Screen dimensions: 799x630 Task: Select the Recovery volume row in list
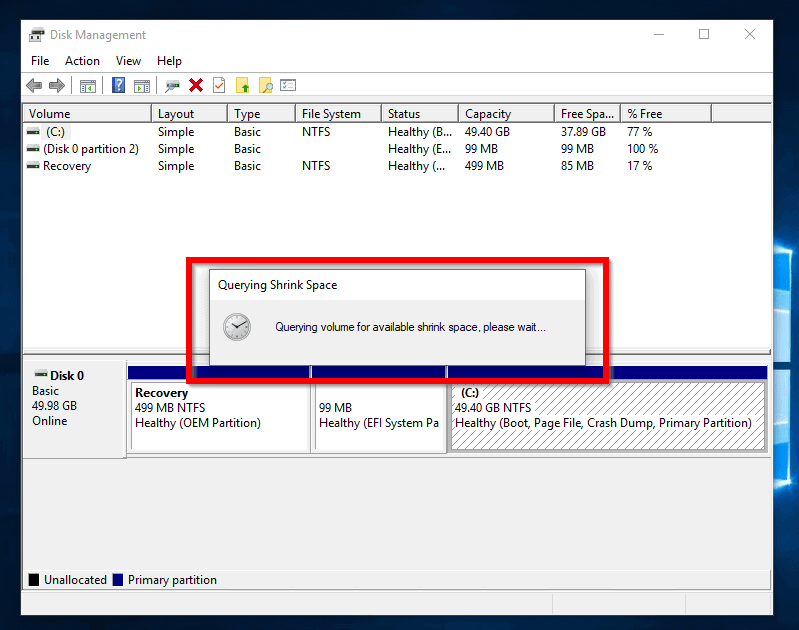pos(66,166)
